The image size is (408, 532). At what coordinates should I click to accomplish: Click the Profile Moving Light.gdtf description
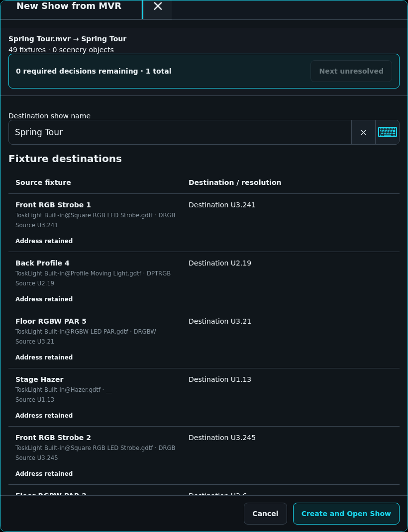pos(93,273)
